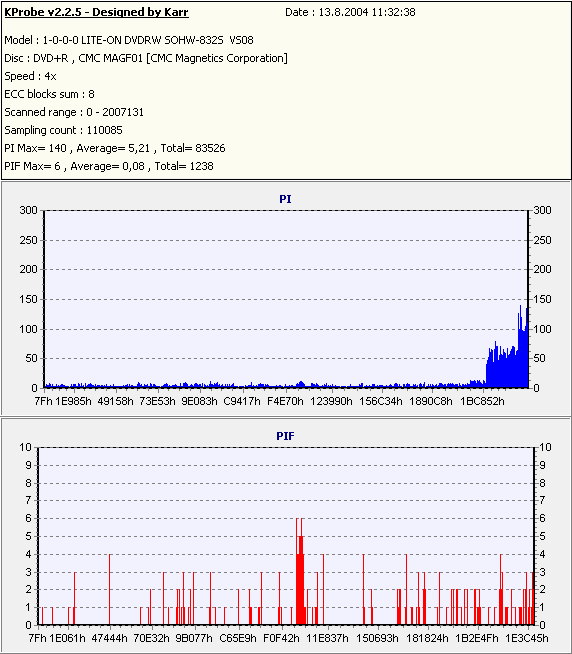Click the 123990h label on PI axis
The width and height of the screenshot is (572, 654).
click(x=331, y=401)
